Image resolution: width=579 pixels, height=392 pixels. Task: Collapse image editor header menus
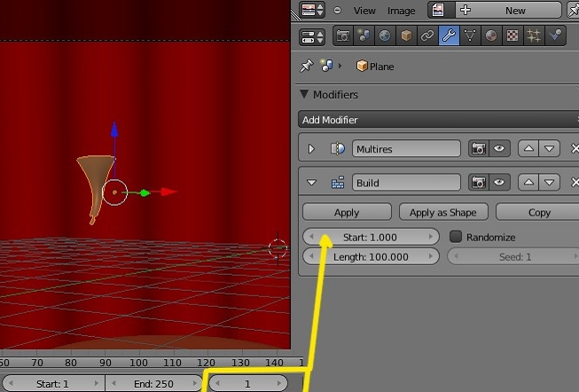click(x=337, y=11)
